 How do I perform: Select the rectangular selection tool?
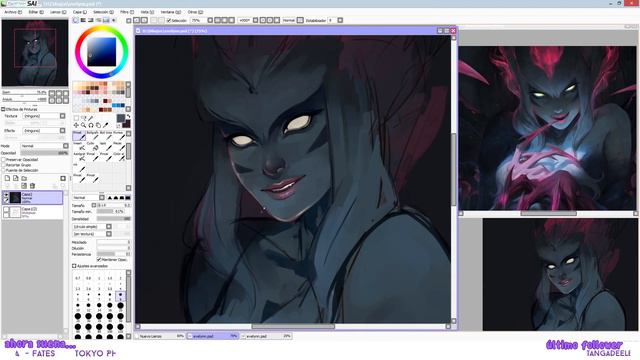tap(76, 118)
